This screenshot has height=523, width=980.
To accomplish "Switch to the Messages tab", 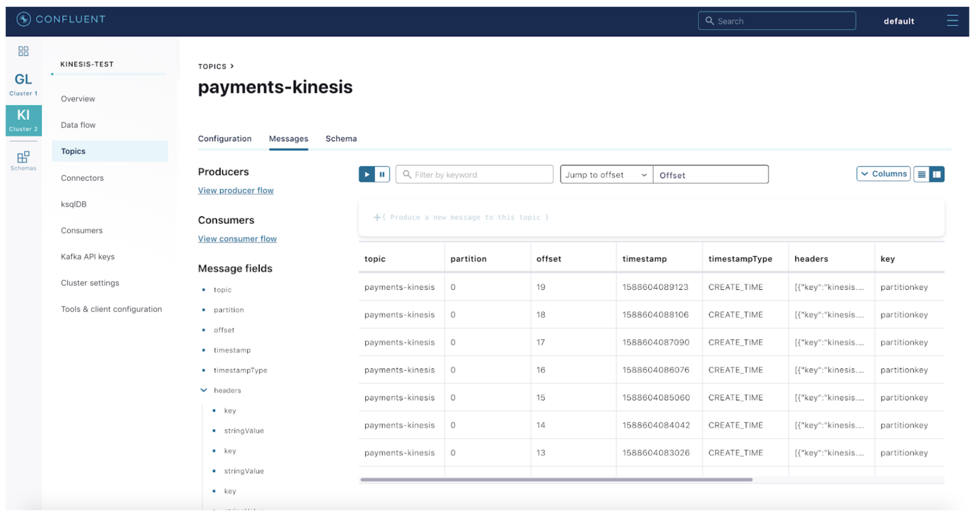I will tap(288, 139).
